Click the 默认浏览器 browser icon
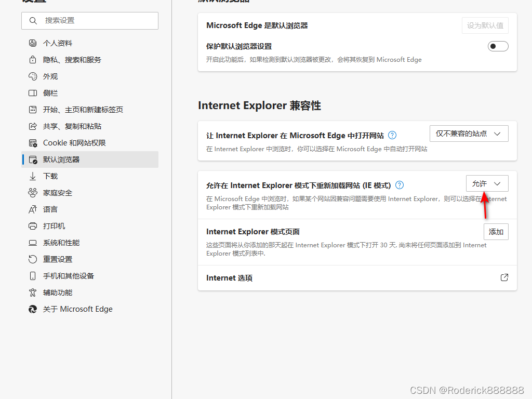532x399 pixels. pos(33,159)
